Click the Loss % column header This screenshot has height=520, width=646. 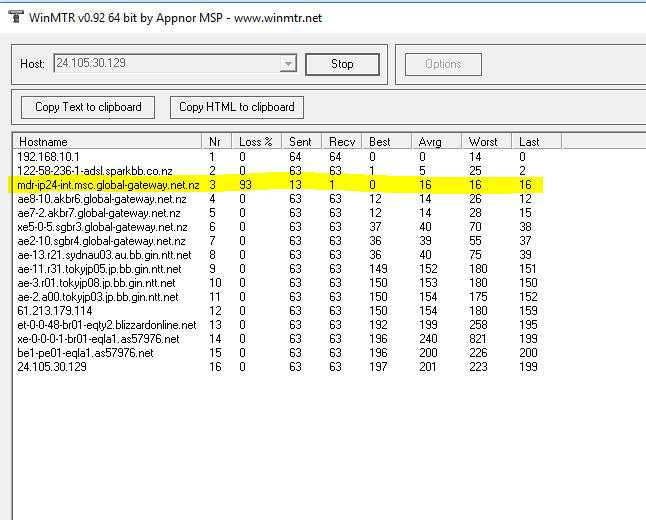[257, 141]
